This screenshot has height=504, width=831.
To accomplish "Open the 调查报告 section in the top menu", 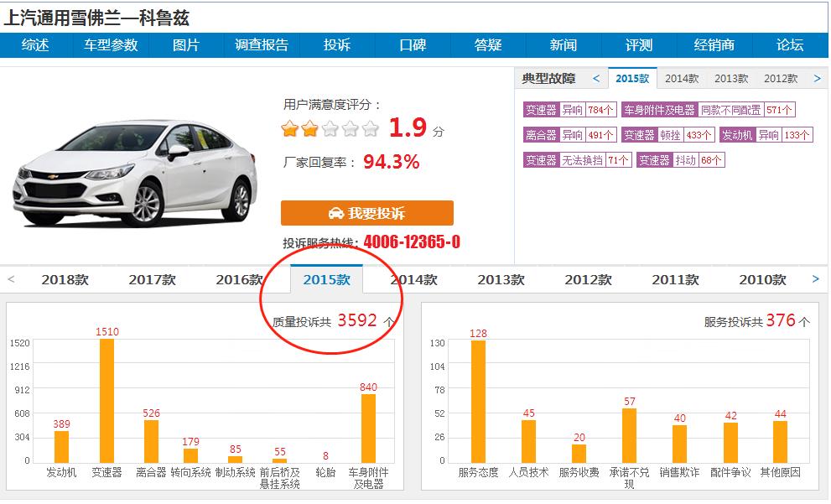I will 262,46.
